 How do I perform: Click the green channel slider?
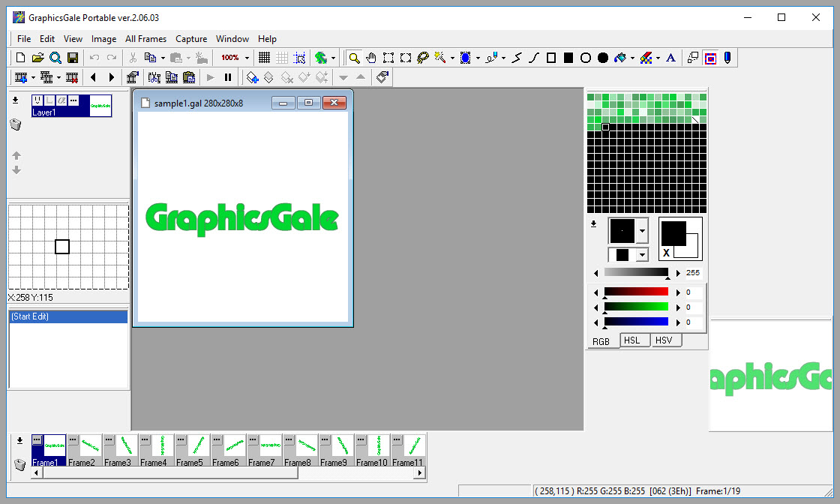point(636,307)
